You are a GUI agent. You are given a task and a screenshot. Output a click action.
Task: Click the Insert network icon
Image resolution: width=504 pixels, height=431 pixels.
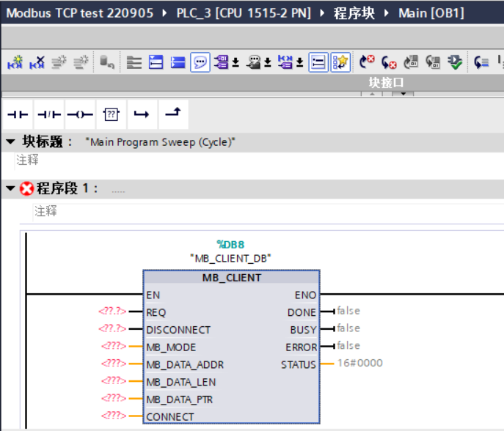tap(15, 62)
